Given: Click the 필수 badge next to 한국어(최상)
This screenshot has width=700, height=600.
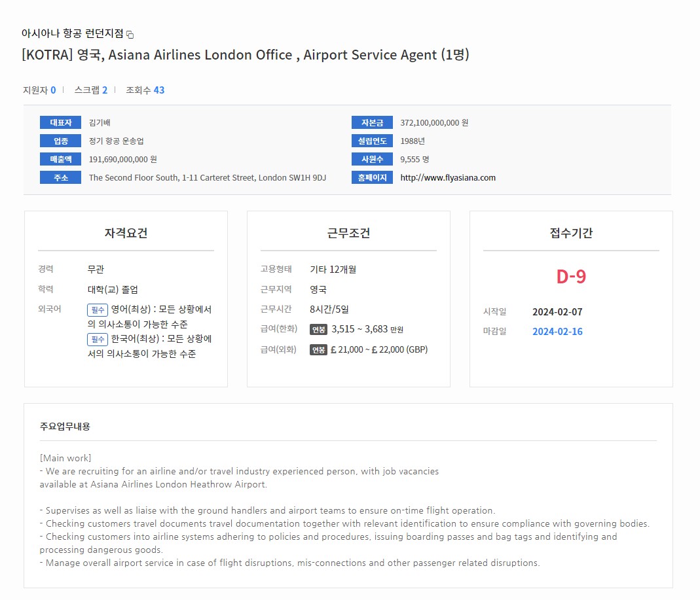Looking at the screenshot, I should pos(98,340).
